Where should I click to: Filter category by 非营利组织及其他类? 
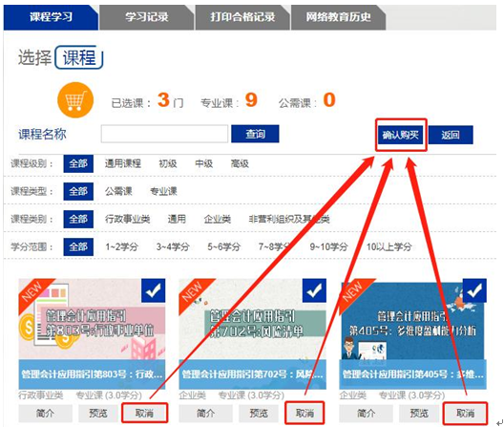(x=289, y=219)
